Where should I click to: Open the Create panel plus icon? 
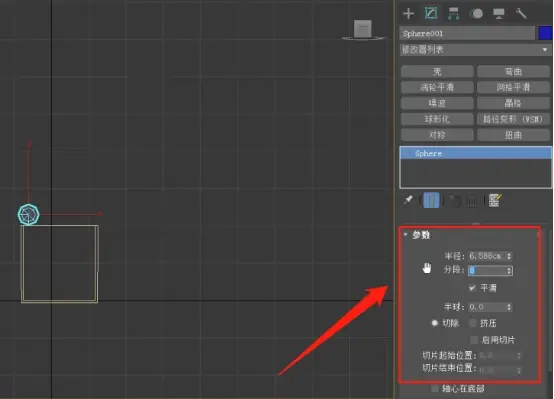click(x=408, y=13)
